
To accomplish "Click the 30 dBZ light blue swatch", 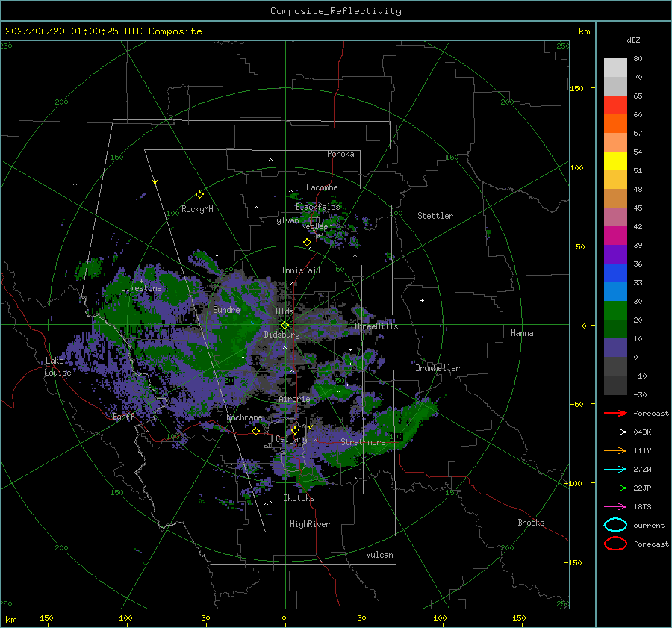I will tap(615, 291).
